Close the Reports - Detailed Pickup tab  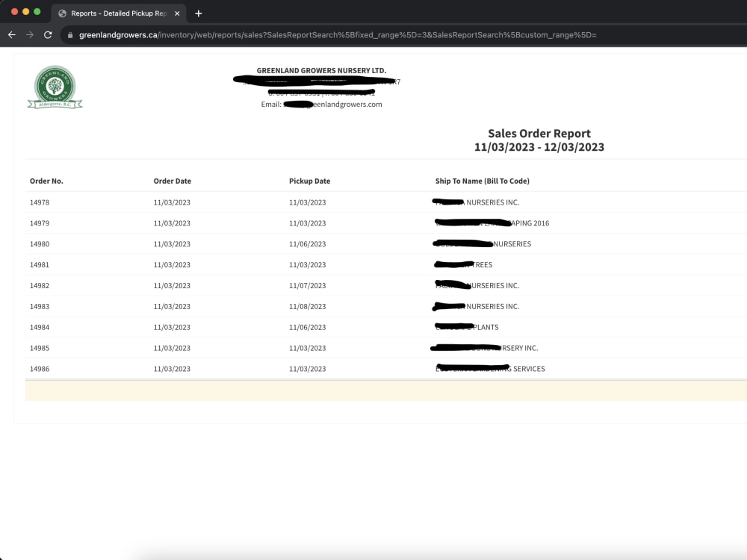pyautogui.click(x=177, y=13)
